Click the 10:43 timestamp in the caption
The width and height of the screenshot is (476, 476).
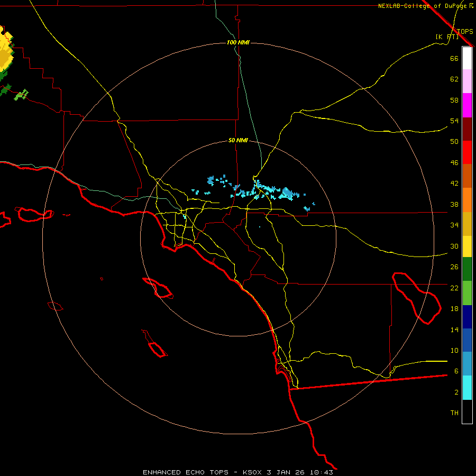click(x=322, y=472)
